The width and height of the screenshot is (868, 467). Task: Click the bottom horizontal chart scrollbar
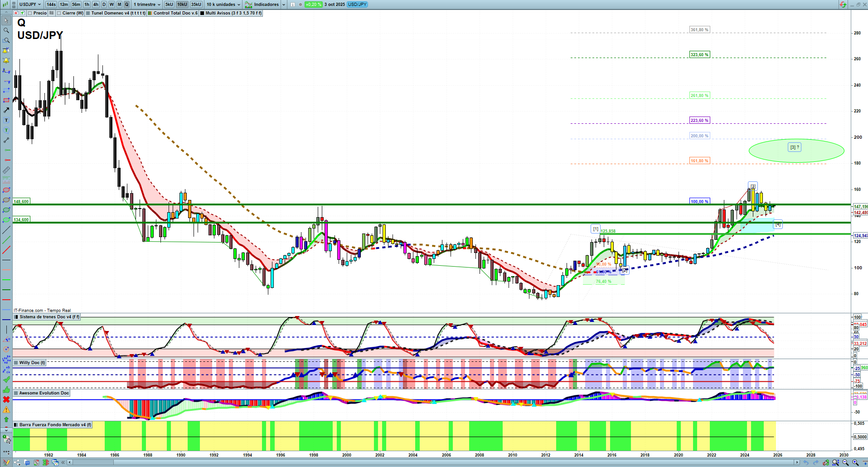(433, 462)
